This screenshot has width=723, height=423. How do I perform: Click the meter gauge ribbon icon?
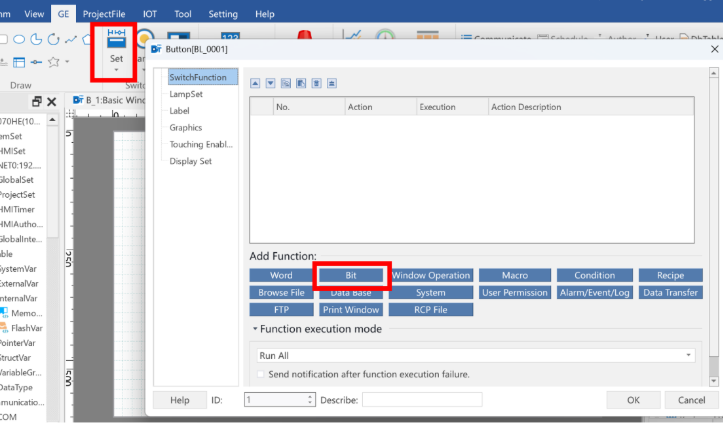point(385,35)
